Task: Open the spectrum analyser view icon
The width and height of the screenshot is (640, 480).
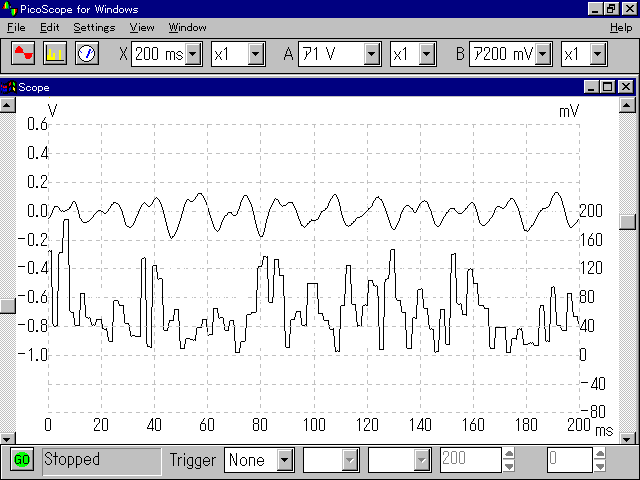Action: [55, 53]
